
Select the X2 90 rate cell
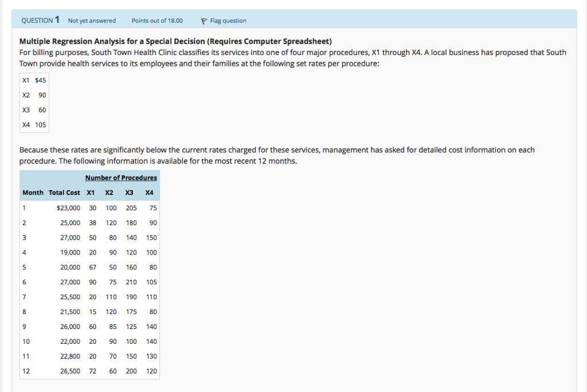(x=33, y=95)
